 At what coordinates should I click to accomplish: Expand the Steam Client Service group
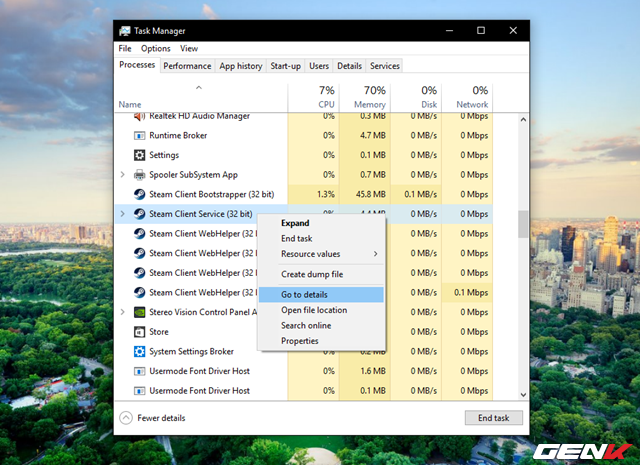(x=122, y=214)
